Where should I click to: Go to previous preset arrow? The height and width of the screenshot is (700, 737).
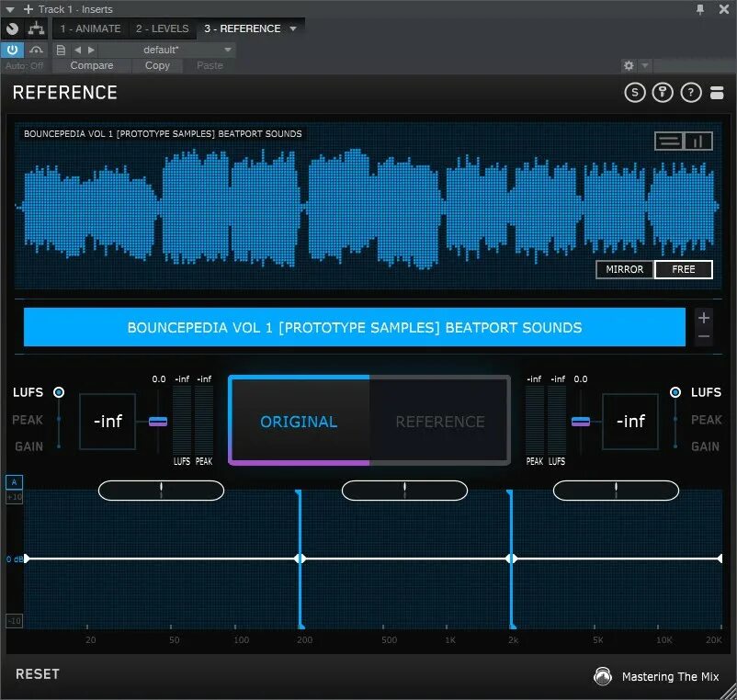(77, 50)
